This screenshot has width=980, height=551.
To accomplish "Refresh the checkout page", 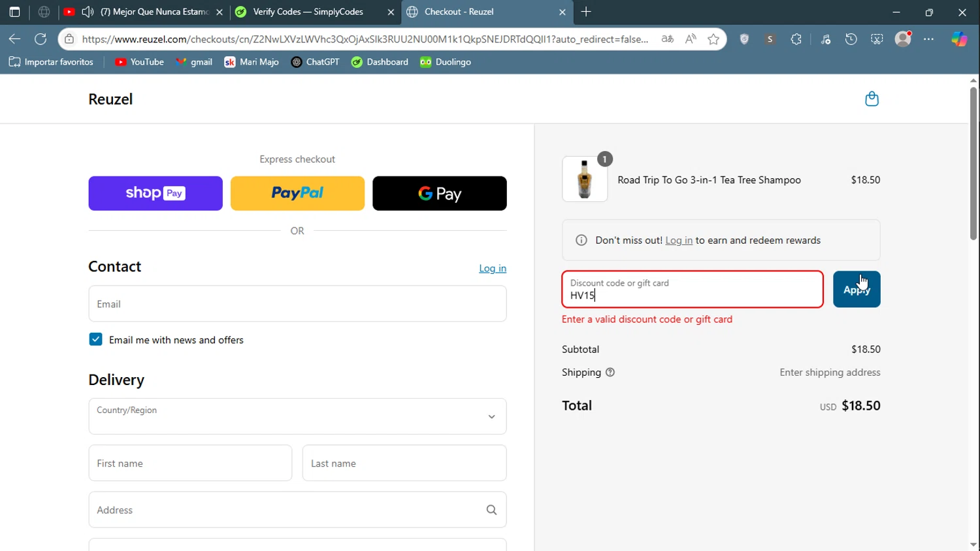I will (x=41, y=39).
